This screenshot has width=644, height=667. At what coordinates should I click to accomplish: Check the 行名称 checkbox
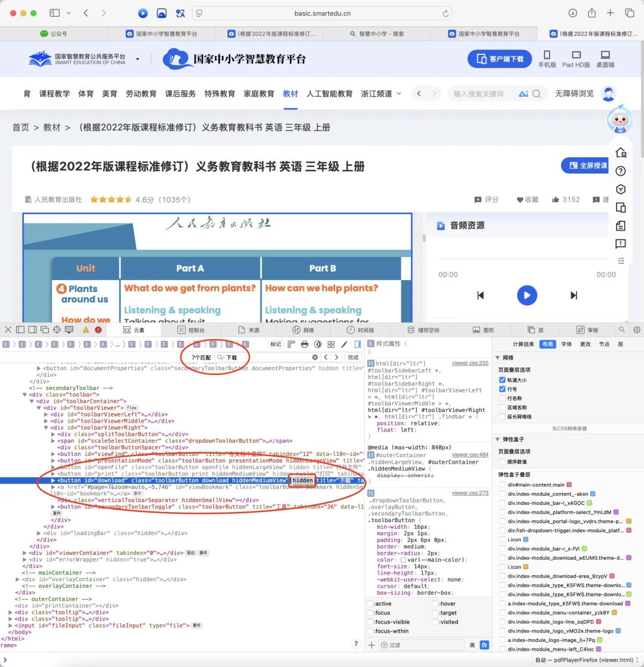click(x=502, y=398)
